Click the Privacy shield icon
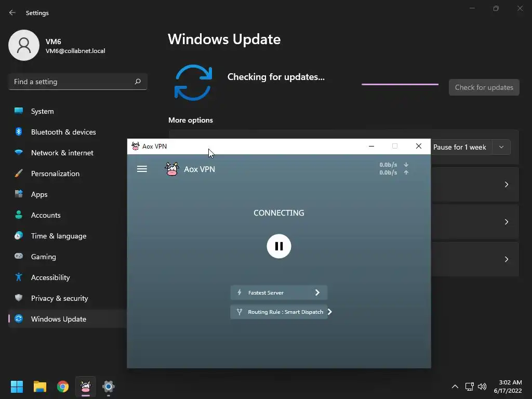 [19, 298]
